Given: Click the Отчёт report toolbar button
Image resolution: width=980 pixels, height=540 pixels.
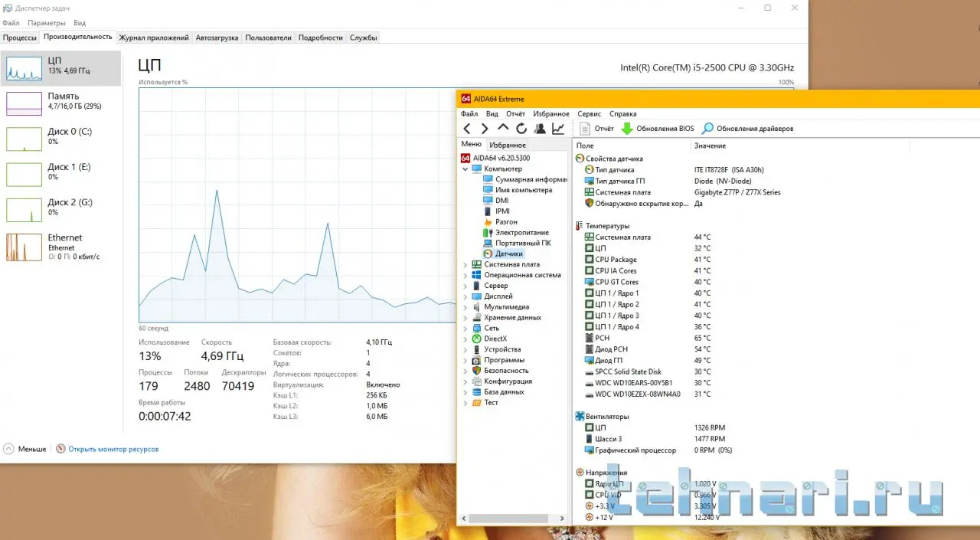Looking at the screenshot, I should 597,129.
